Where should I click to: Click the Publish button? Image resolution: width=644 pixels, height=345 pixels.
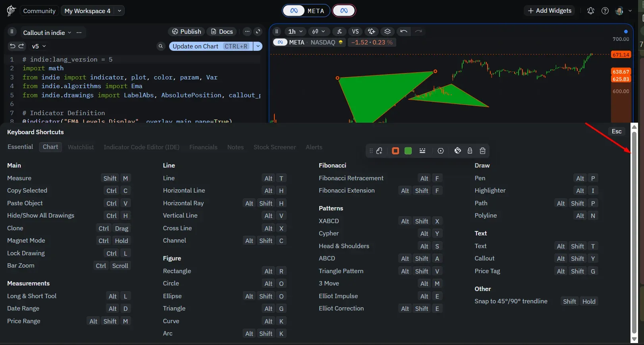tap(186, 32)
